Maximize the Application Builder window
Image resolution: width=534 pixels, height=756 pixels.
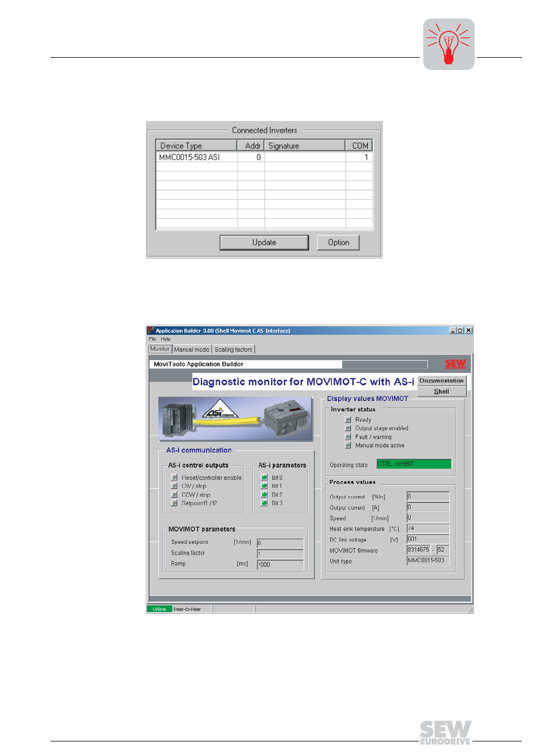(460, 330)
